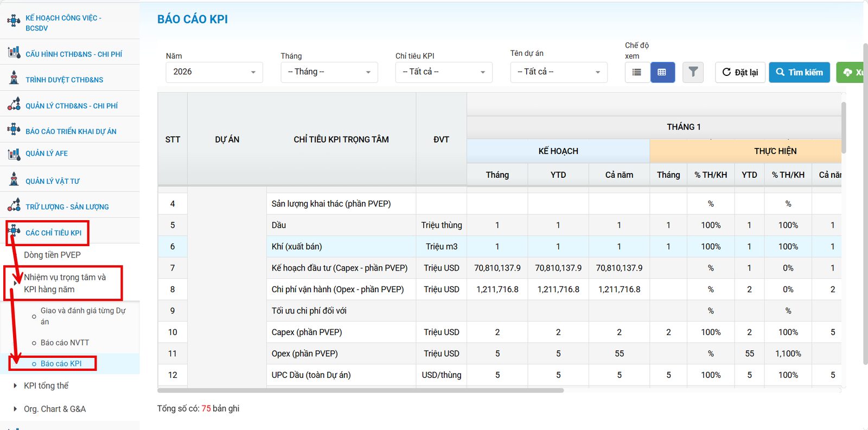The image size is (868, 430).
Task: Click the Đặt lại reset button
Action: 740,72
